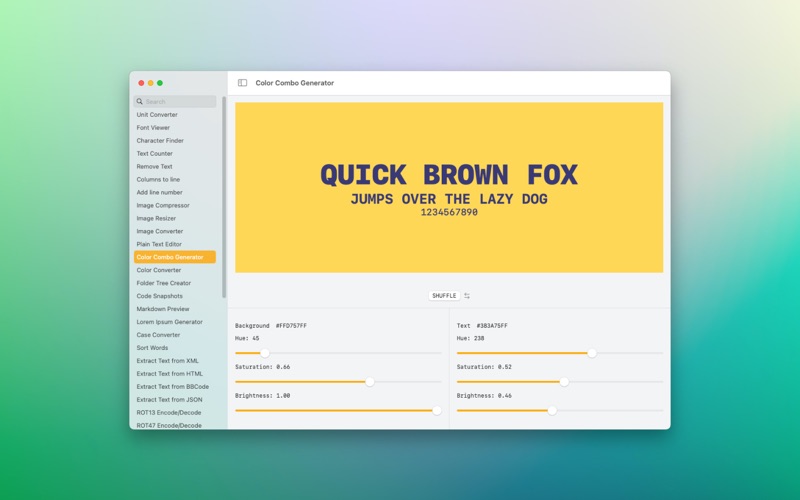Image resolution: width=800 pixels, height=500 pixels.
Task: Toggle the sidebar panel icon
Action: coord(242,83)
